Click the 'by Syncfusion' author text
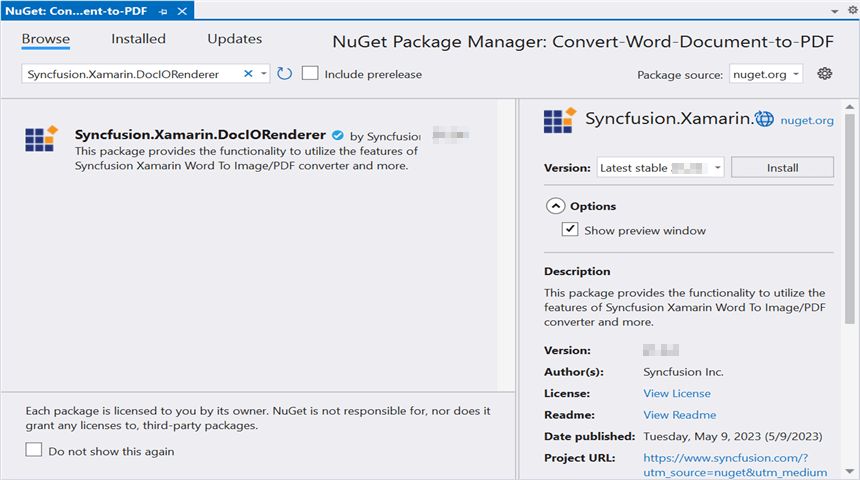860x480 pixels. (x=385, y=136)
